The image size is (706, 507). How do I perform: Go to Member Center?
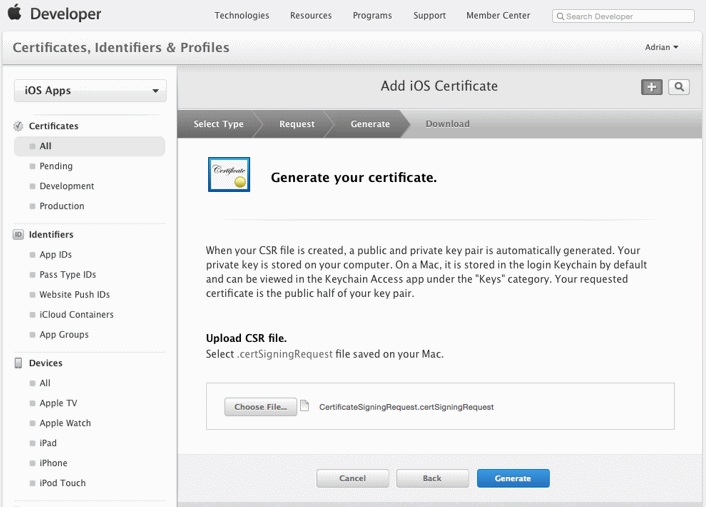(498, 15)
